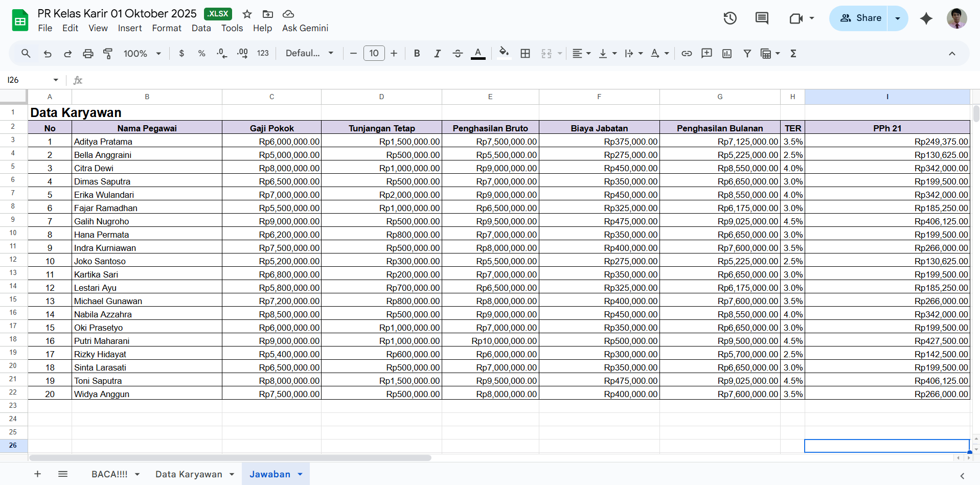Open the font family dropdown

(309, 54)
